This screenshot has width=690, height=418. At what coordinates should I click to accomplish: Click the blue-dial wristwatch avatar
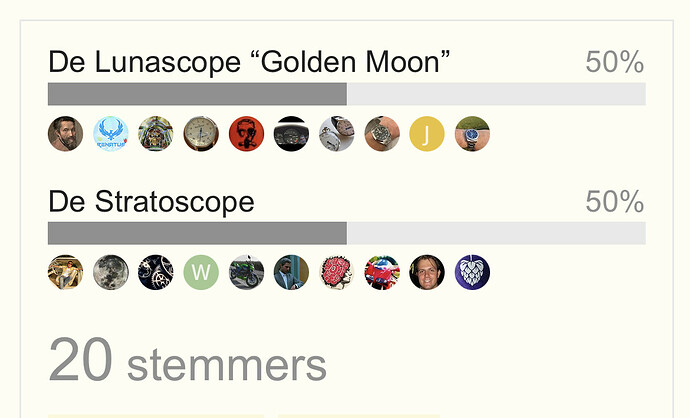tap(472, 134)
